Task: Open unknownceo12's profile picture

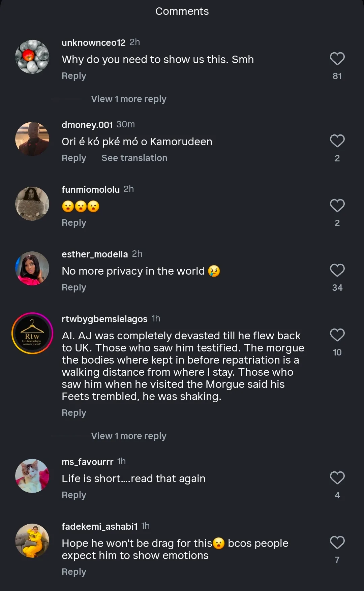Action: 32,57
